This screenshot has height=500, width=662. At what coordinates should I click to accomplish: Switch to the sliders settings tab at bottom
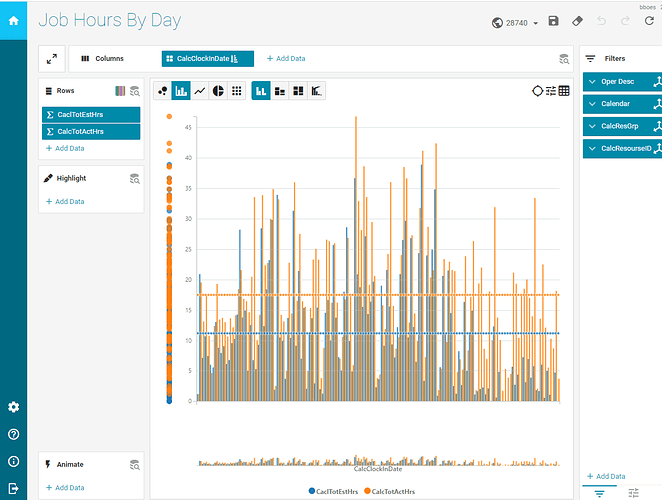(634, 493)
